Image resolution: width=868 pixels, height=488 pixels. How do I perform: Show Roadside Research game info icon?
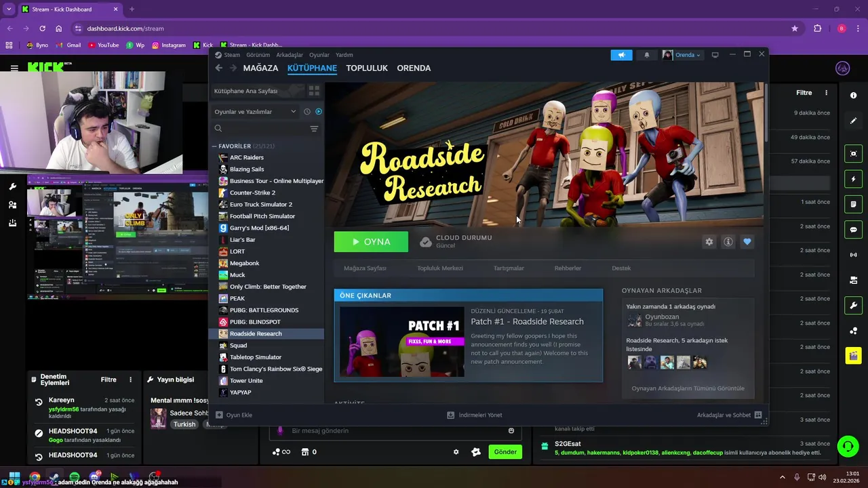[728, 242]
